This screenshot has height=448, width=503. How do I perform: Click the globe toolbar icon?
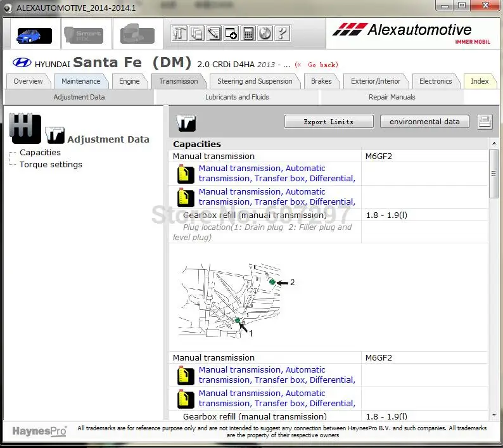point(265,33)
